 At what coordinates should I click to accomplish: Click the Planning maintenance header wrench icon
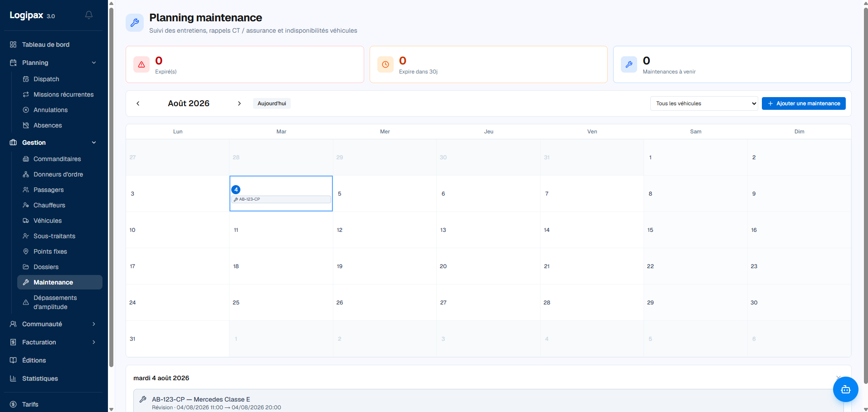[x=135, y=23]
